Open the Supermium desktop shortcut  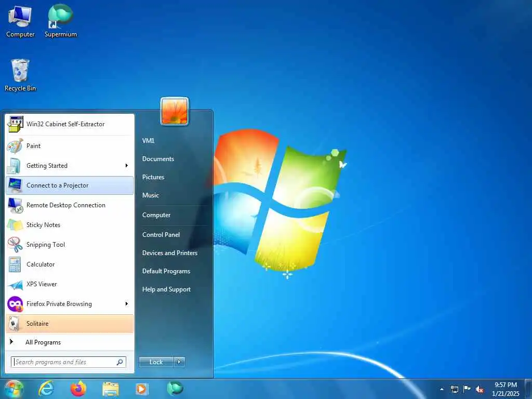click(x=60, y=21)
